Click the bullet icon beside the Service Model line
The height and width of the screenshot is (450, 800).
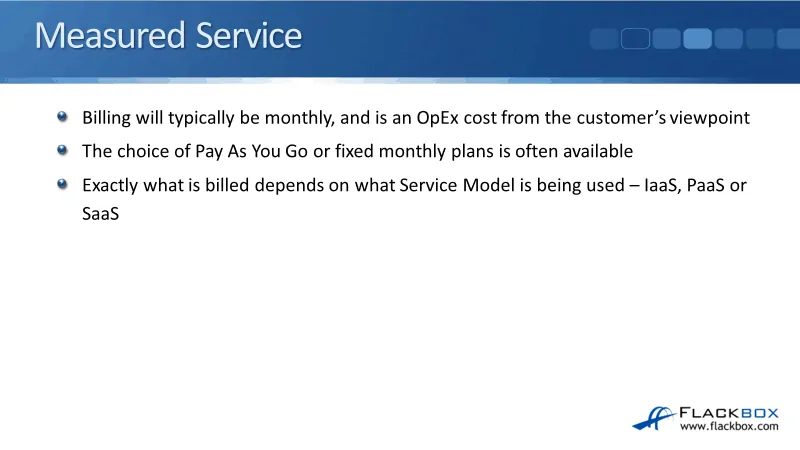tap(62, 185)
